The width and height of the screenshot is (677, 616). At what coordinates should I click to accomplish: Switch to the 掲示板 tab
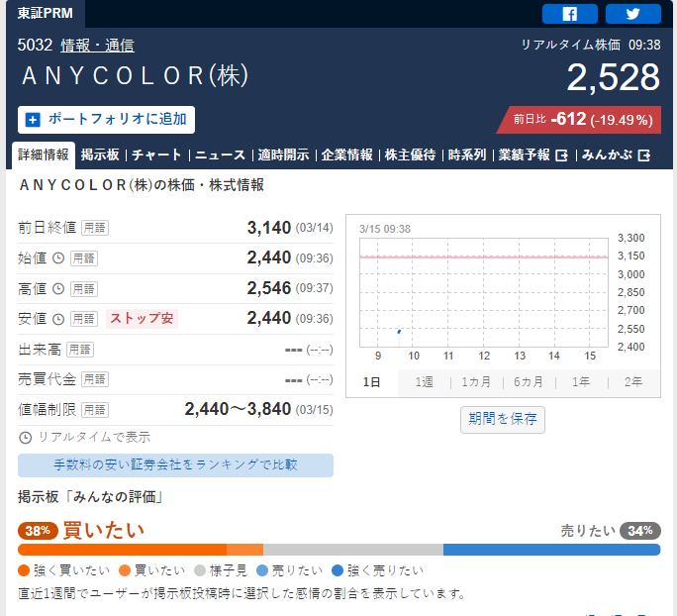[100, 154]
